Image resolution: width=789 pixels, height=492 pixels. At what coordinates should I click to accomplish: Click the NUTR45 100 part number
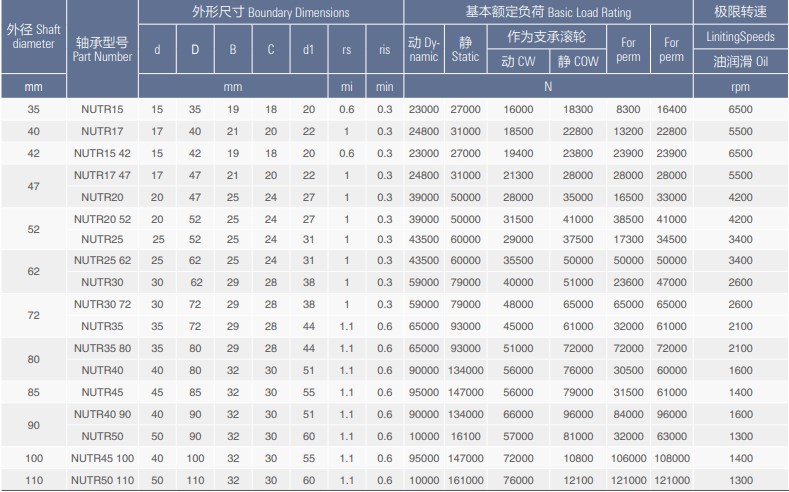coord(102,458)
